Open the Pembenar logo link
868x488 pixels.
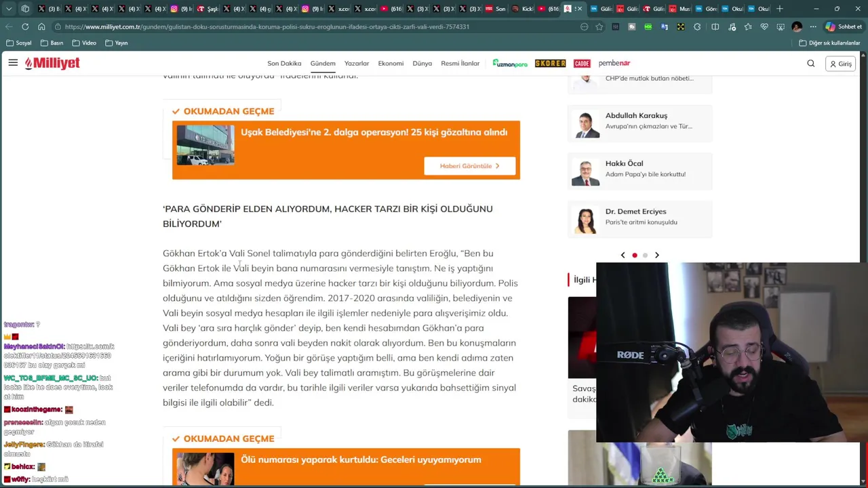tap(614, 63)
